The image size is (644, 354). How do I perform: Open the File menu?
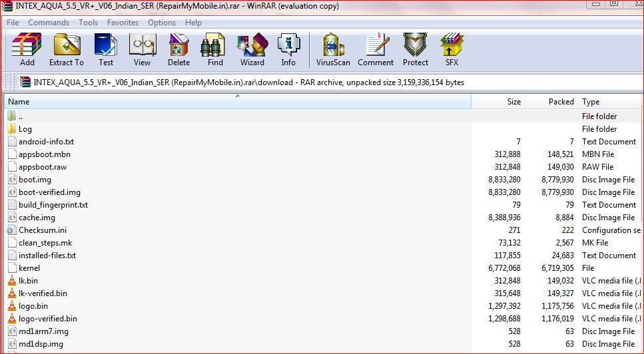[13, 23]
